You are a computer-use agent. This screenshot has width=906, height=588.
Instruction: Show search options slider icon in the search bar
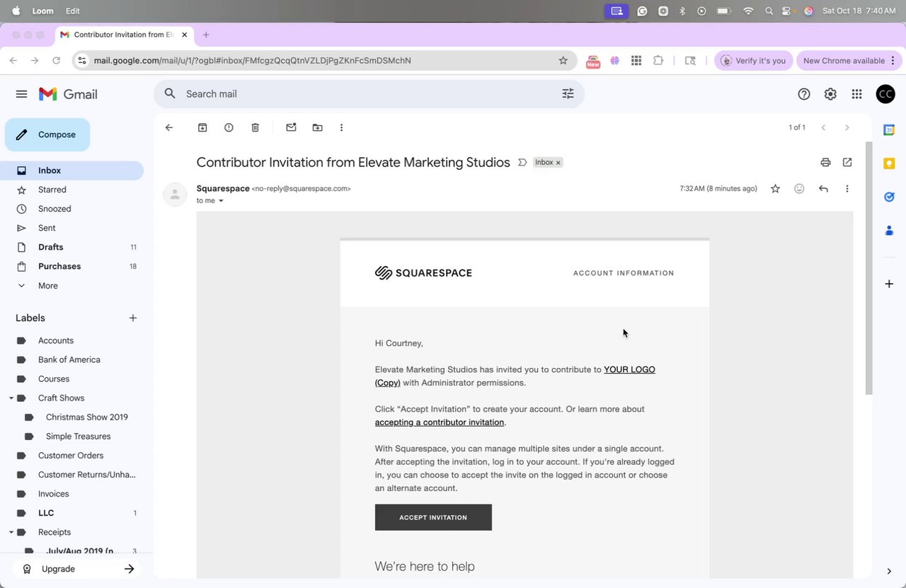click(x=568, y=93)
